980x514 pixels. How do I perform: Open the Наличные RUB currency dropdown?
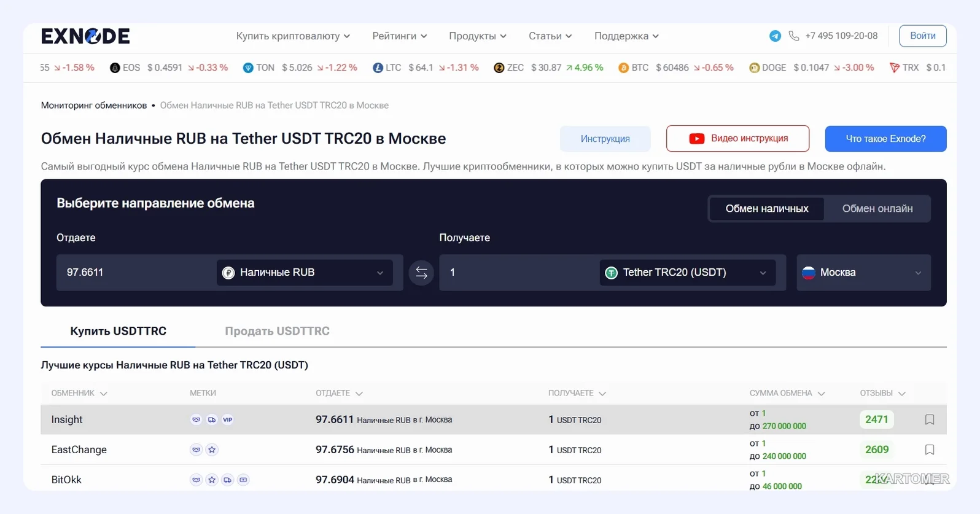pyautogui.click(x=305, y=273)
